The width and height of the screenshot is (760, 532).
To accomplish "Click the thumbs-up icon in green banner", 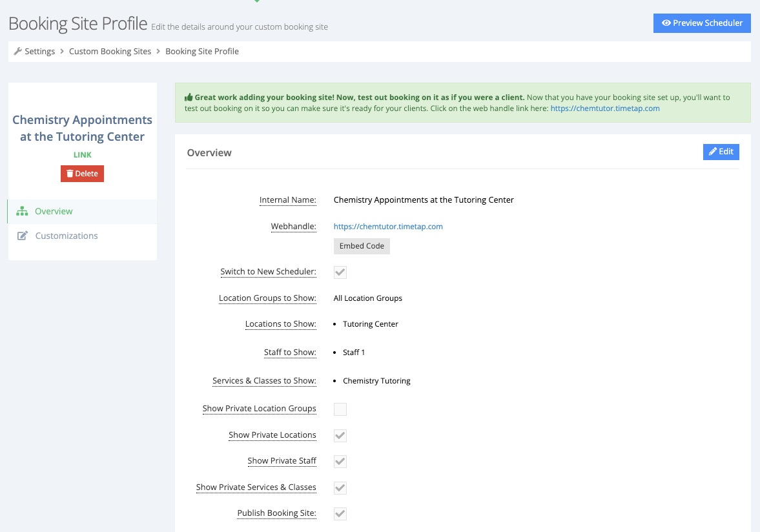I will pos(189,97).
